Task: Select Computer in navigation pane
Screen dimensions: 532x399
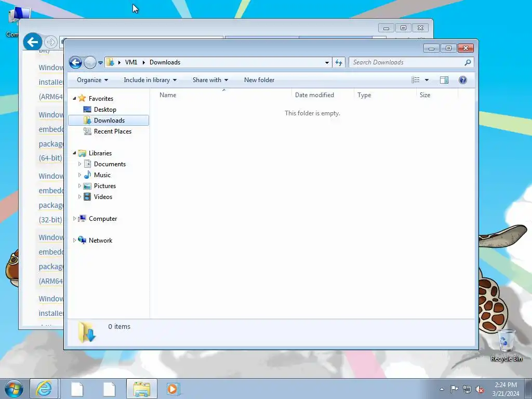Action: click(x=103, y=219)
